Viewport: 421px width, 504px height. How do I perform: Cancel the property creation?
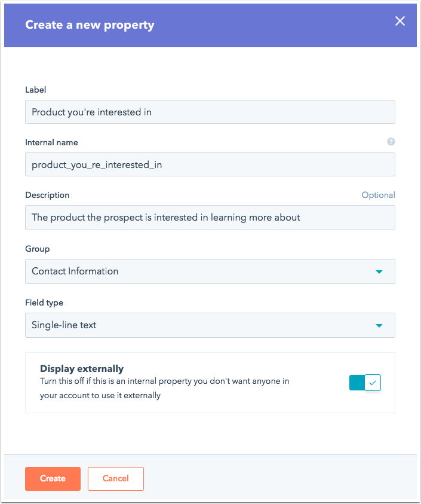click(116, 479)
